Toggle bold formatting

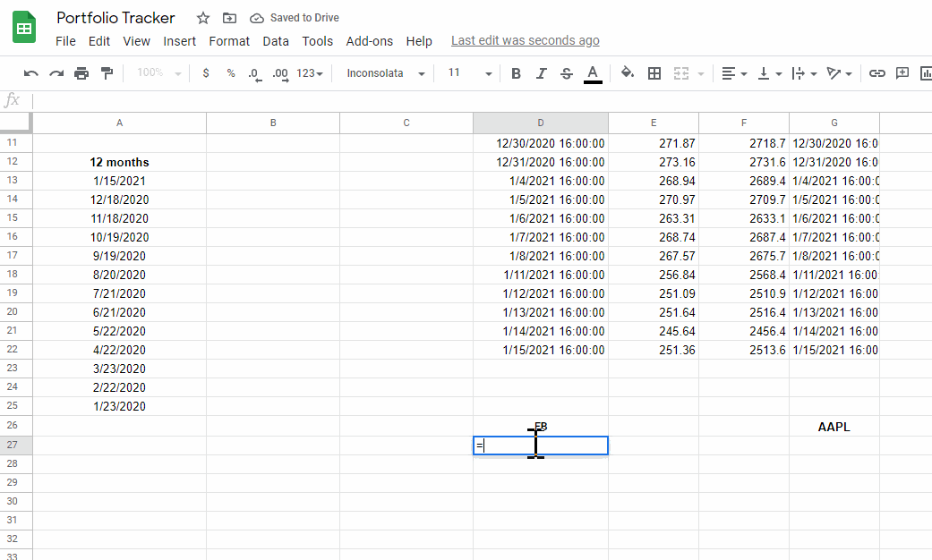(x=516, y=73)
